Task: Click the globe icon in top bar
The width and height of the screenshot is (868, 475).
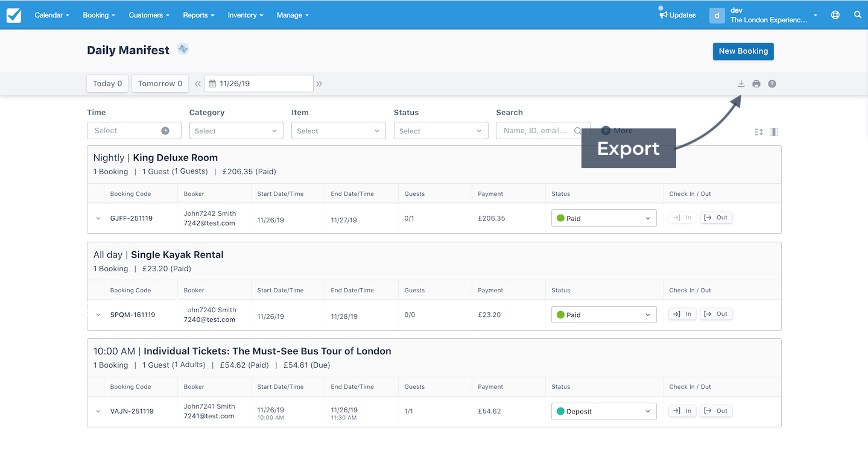Action: tap(835, 15)
